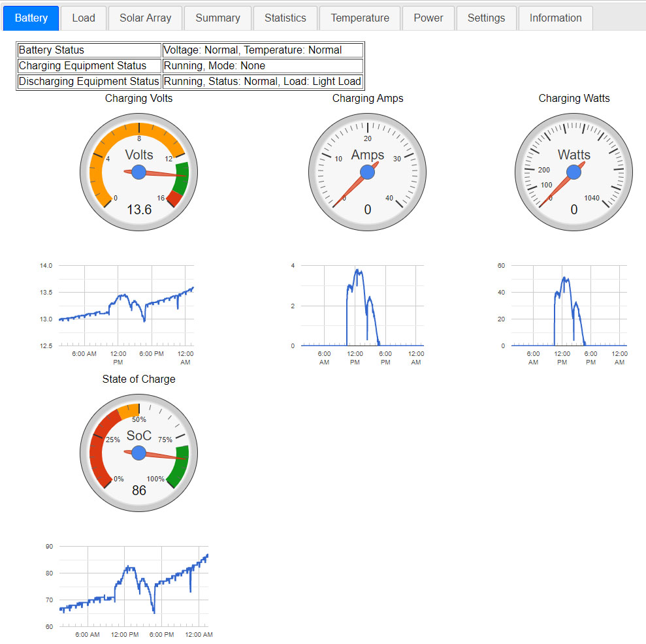Select the Power tab

pyautogui.click(x=428, y=18)
